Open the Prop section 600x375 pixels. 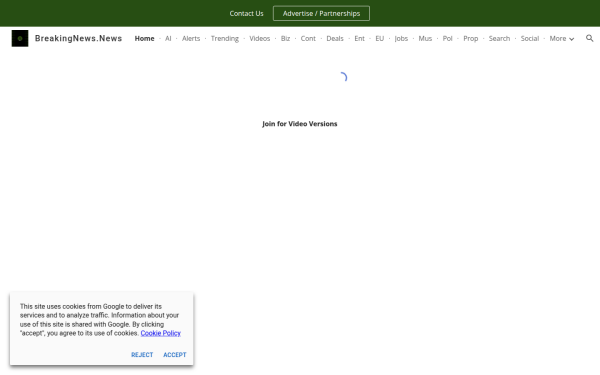(x=470, y=39)
